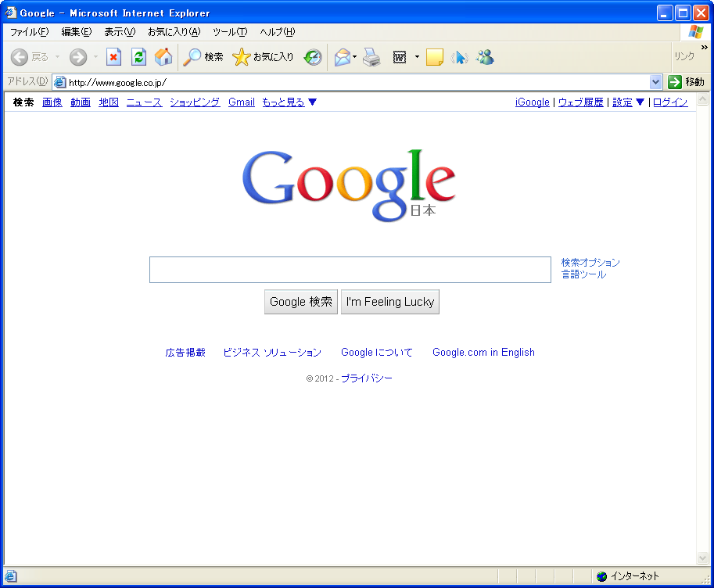Click the scrollbar up arrow
Screen dimensions: 714x588
click(x=702, y=99)
